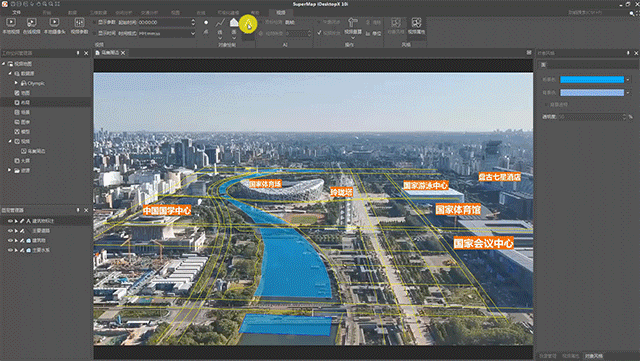Select the polygon (面) drawing tool
640x361 pixels.
pos(234,22)
